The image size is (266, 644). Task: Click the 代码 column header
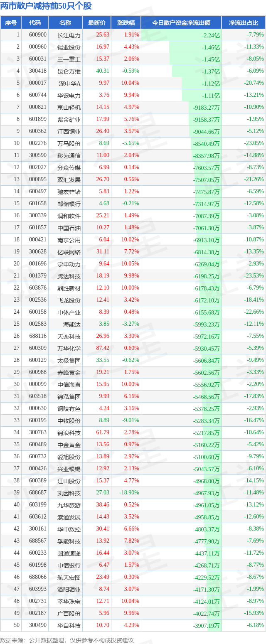[x=35, y=23]
